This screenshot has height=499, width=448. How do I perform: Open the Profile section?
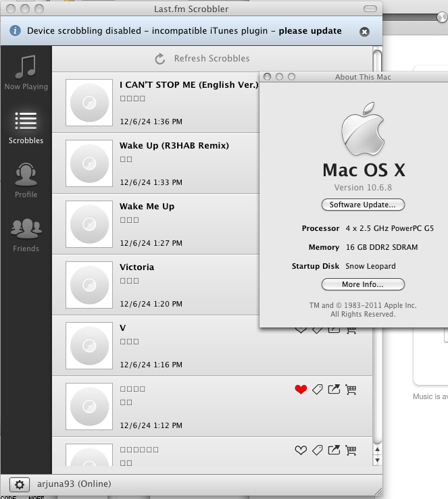[x=26, y=181]
